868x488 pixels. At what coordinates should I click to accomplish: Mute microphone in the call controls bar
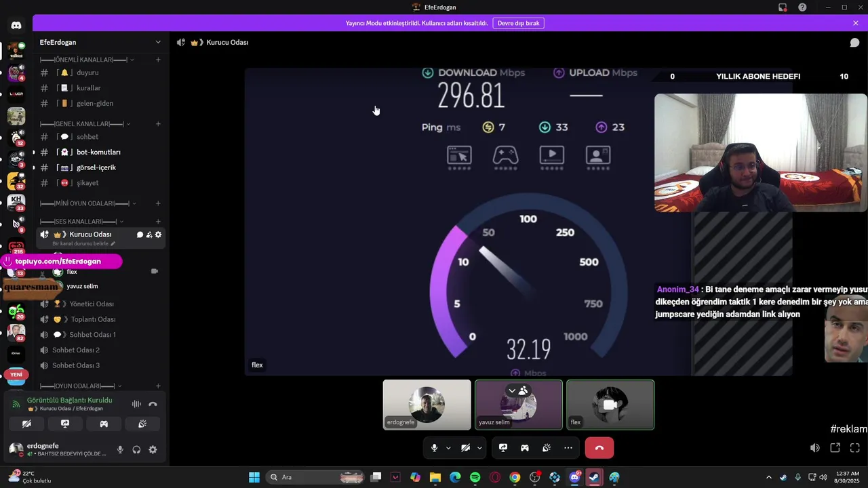[x=434, y=448]
